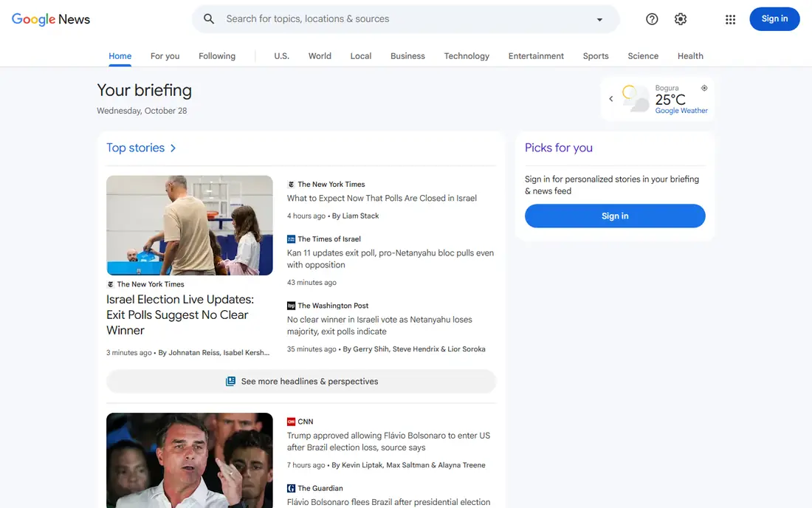Click the Bogura location label
The height and width of the screenshot is (508, 812).
click(x=667, y=88)
